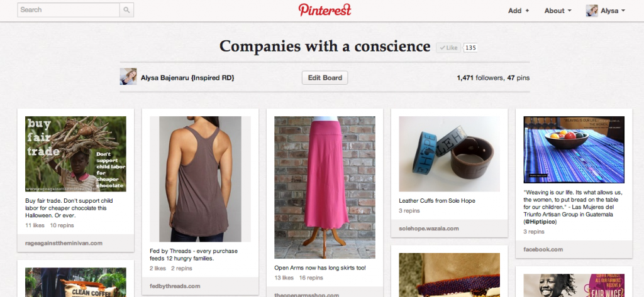Click the board owner's profile picture
This screenshot has width=644, height=297.
coord(128,77)
